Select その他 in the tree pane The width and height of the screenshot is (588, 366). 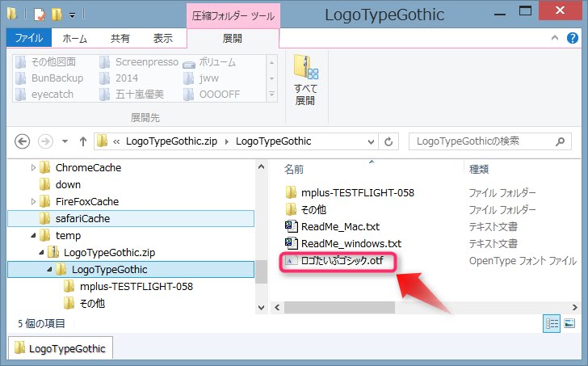click(x=92, y=303)
